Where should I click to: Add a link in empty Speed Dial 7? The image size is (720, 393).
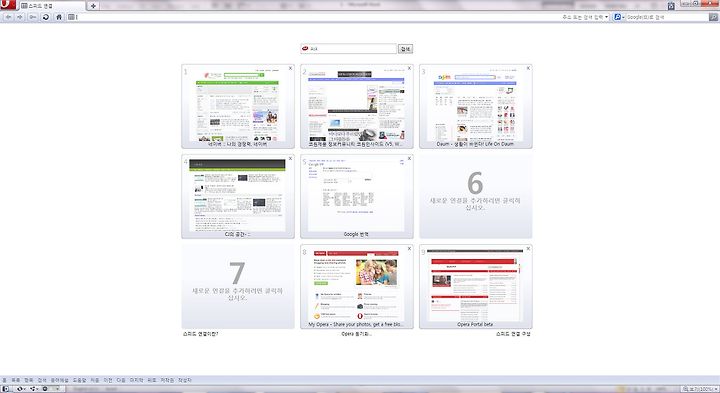coord(238,286)
